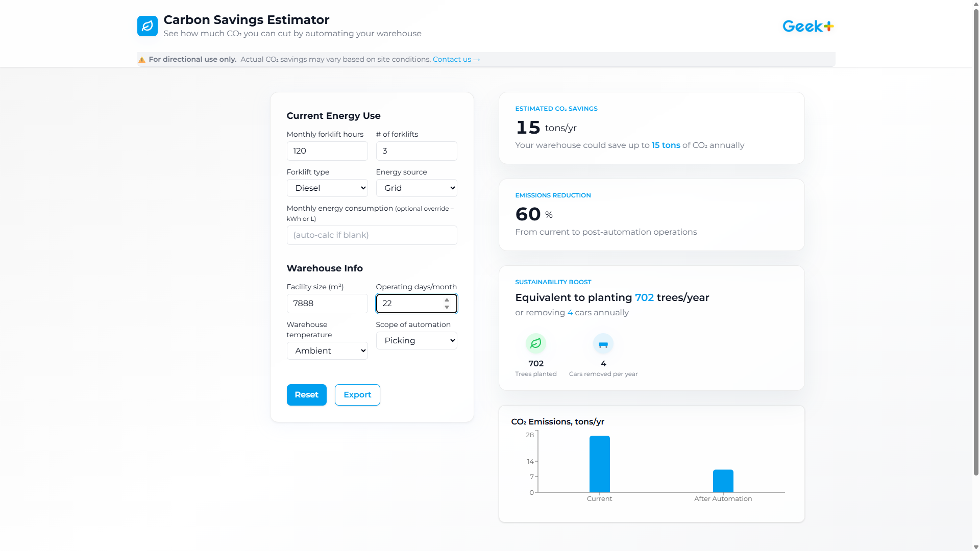The height and width of the screenshot is (551, 980).
Task: Open the Contact us link
Action: pyautogui.click(x=456, y=59)
